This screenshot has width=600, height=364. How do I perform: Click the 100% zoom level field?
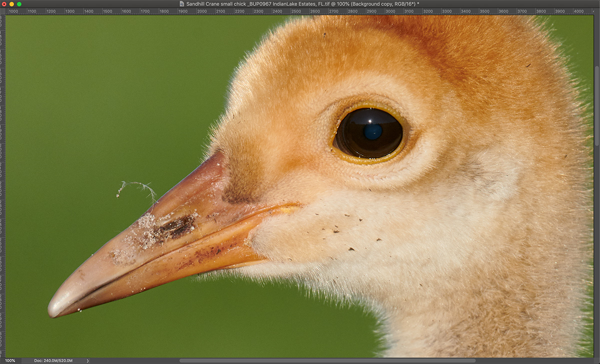10,360
